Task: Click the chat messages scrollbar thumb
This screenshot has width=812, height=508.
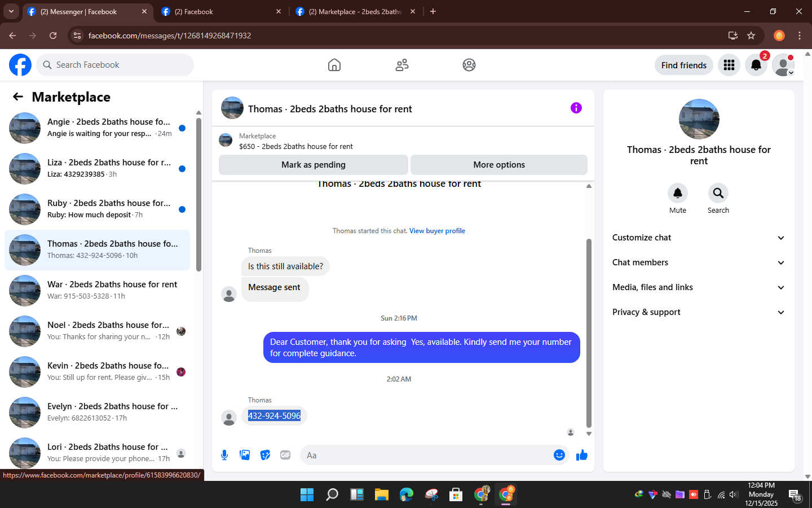Action: click(x=589, y=333)
